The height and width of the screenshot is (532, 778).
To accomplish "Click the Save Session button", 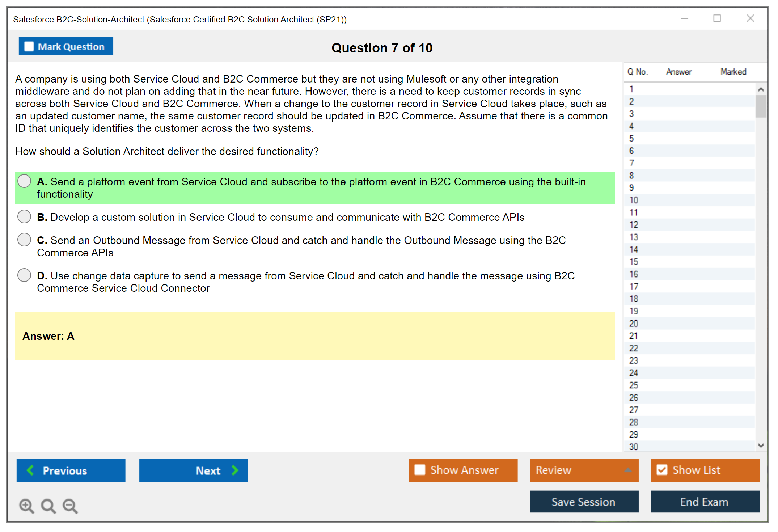I will click(x=584, y=502).
